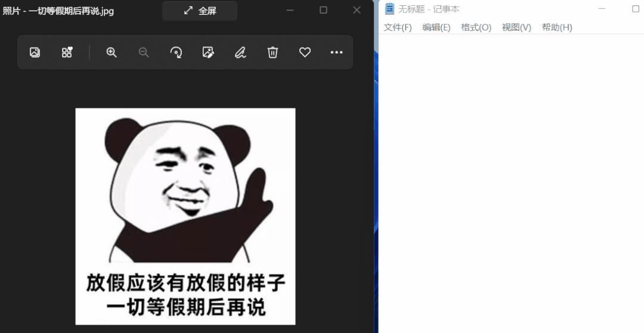Open the 视图(V) menu in Notepad
This screenshot has height=333, width=644.
(516, 27)
